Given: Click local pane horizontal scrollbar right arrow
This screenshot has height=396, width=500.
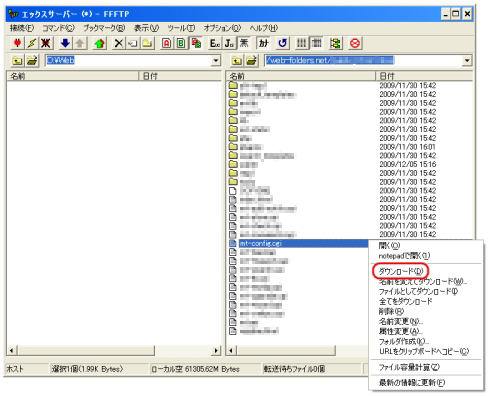Looking at the screenshot, I should [x=216, y=350].
